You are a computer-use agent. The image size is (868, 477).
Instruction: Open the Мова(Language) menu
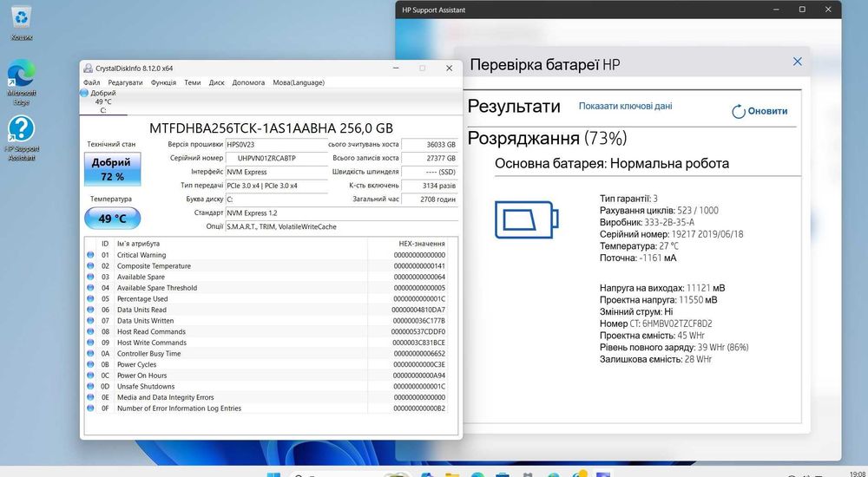pos(299,82)
